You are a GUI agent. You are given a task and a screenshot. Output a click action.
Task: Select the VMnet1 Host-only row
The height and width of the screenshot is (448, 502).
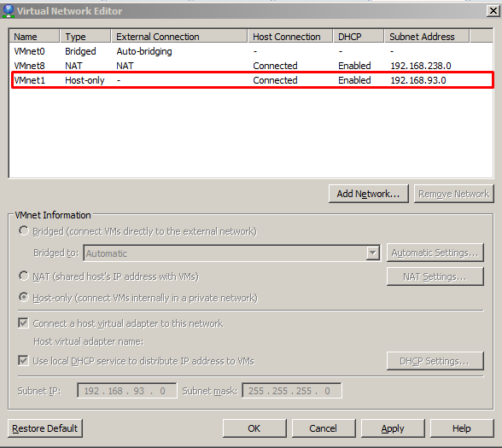click(253, 80)
